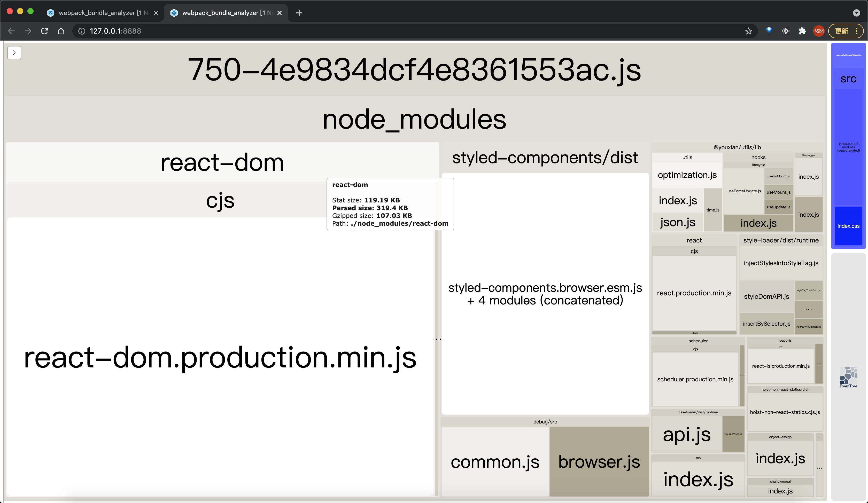Image resolution: width=868 pixels, height=503 pixels.
Task: Click time.js module block
Action: [713, 210]
